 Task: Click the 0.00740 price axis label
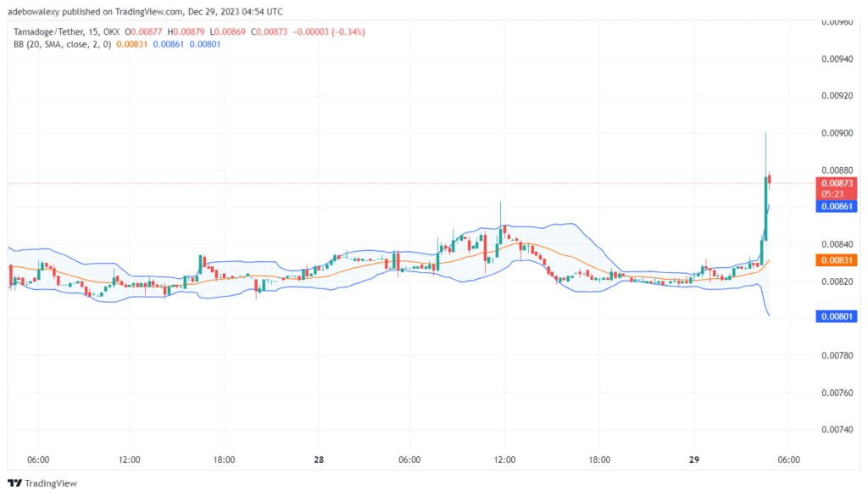pyautogui.click(x=837, y=430)
